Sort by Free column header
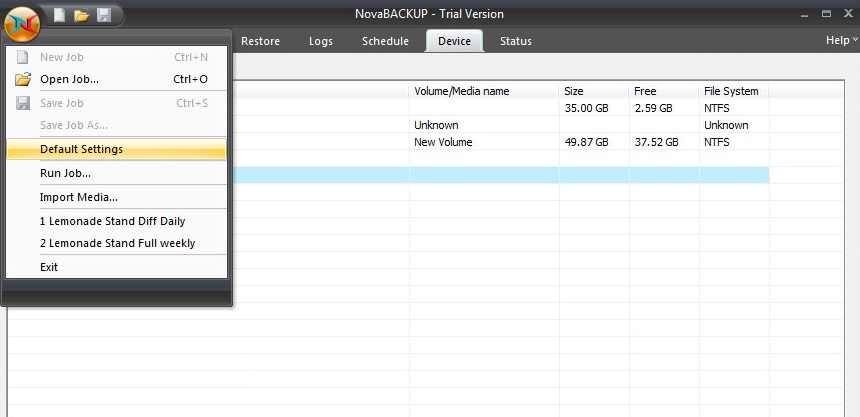Image resolution: width=860 pixels, height=417 pixels. coord(664,91)
